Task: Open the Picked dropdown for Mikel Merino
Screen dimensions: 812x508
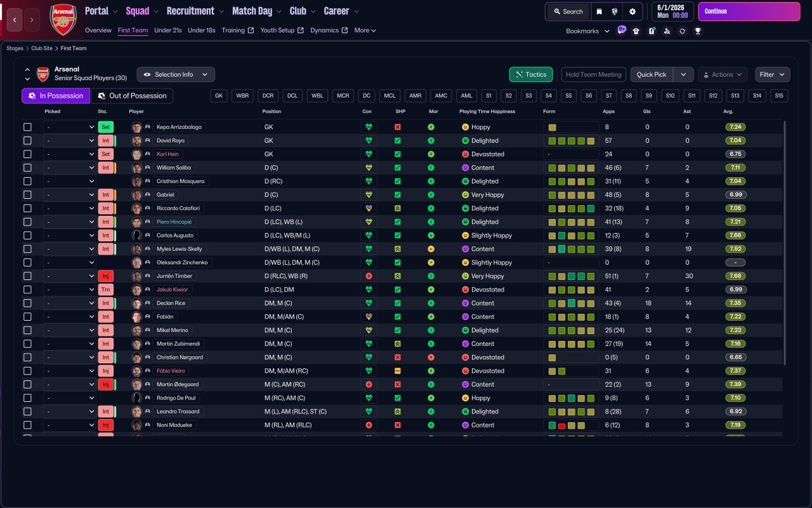Action: coord(69,330)
